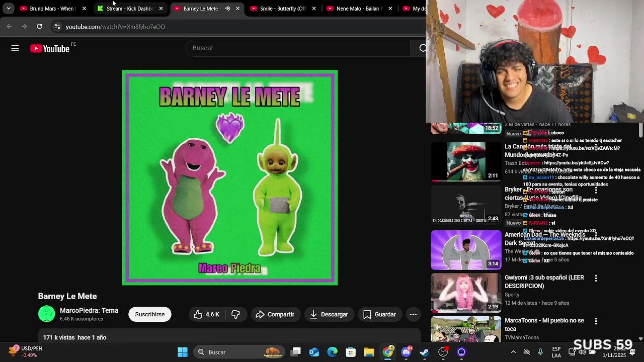Open options for Bryker video suggestion
644x362 pixels.
coord(596,190)
